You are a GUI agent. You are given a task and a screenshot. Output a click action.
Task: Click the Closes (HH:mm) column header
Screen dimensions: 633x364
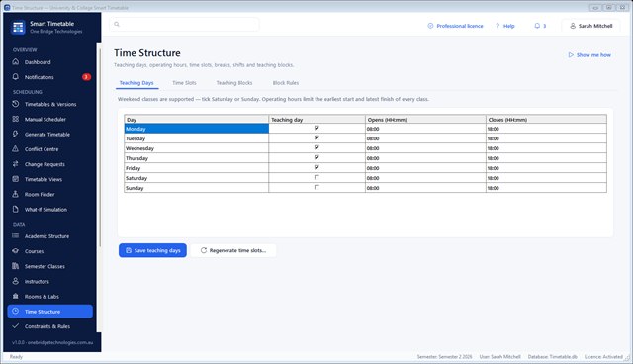click(546, 119)
